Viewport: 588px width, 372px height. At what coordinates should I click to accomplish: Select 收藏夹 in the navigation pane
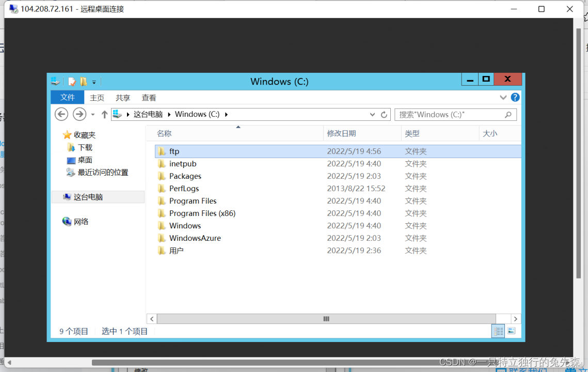pyautogui.click(x=84, y=135)
